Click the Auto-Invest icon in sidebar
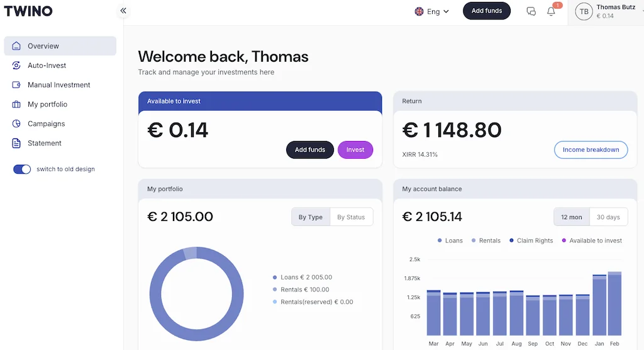The width and height of the screenshot is (644, 350). pyautogui.click(x=16, y=65)
